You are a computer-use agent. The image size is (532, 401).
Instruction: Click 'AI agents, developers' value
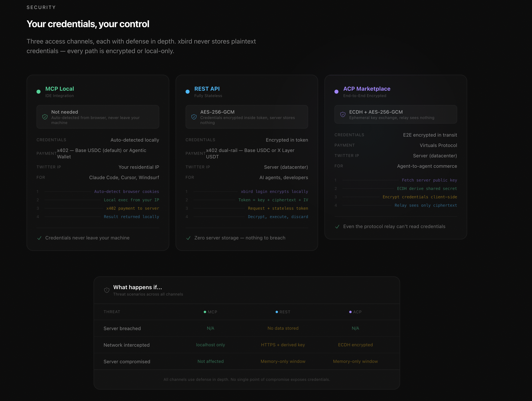pos(284,178)
